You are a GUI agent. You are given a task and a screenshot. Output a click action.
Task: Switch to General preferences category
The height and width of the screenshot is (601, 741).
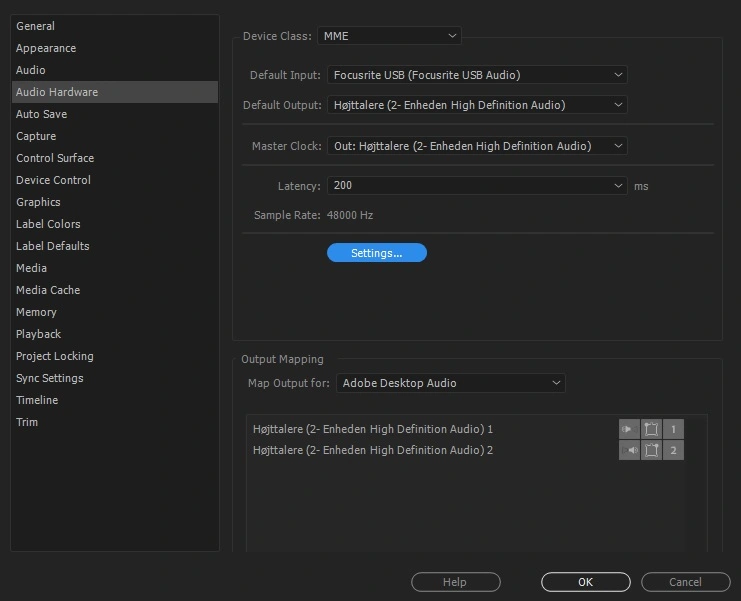pos(36,26)
